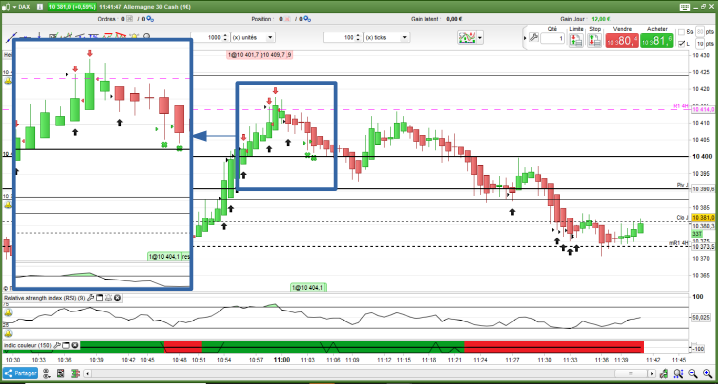Click the green 10 381,0 (+0,59%) quote
This screenshot has height=384, width=718.
coord(72,6)
